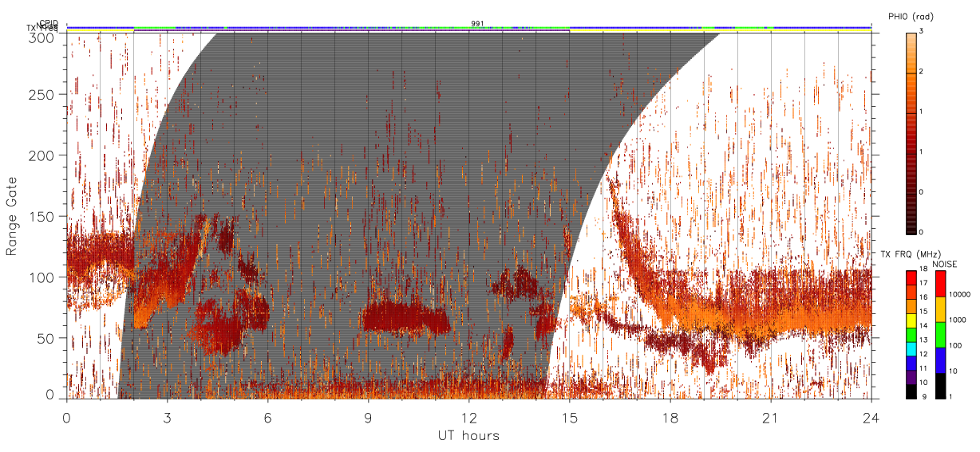Click the "200" tick on the Range Gate axis
The height and width of the screenshot is (452, 980).
[x=40, y=155]
